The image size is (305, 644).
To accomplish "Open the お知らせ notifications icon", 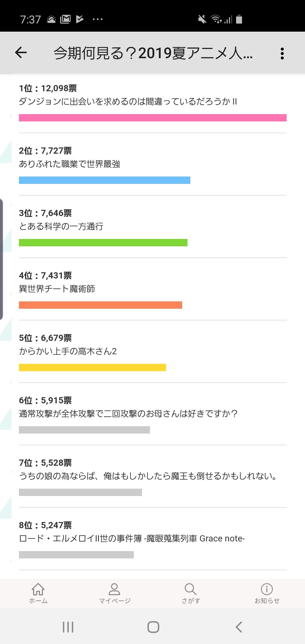I will point(267,593).
